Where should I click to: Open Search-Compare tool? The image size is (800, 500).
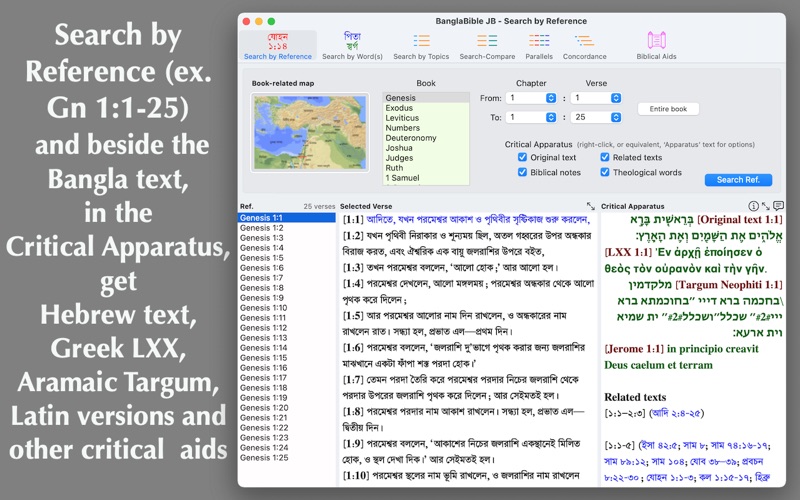coord(487,46)
